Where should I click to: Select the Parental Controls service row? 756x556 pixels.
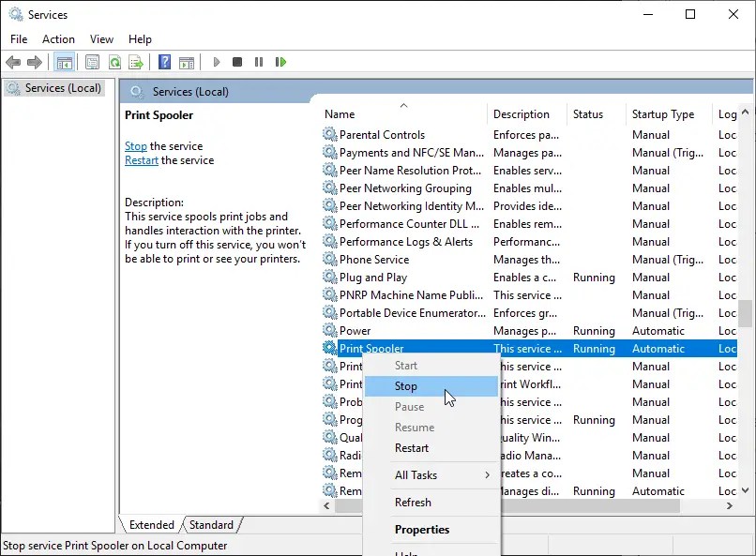pyautogui.click(x=529, y=134)
